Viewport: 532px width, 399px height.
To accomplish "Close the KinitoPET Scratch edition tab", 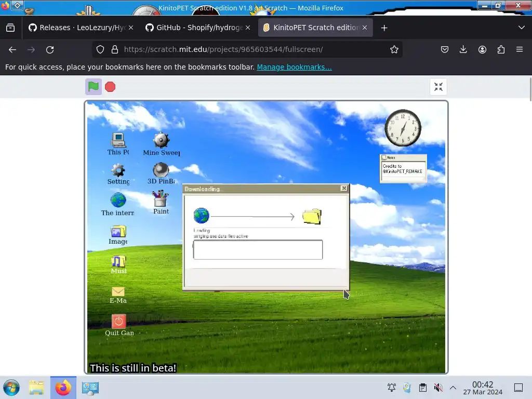I will point(365,28).
